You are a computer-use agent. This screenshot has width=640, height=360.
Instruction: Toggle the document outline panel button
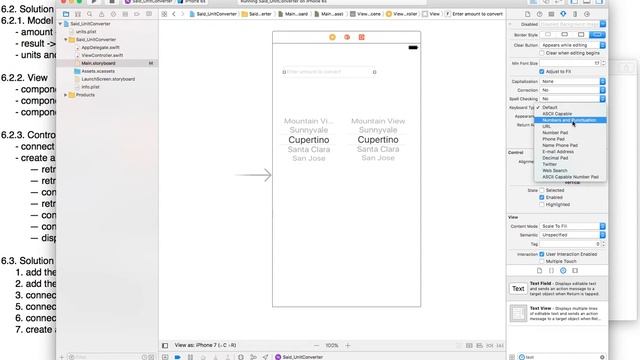pos(165,345)
